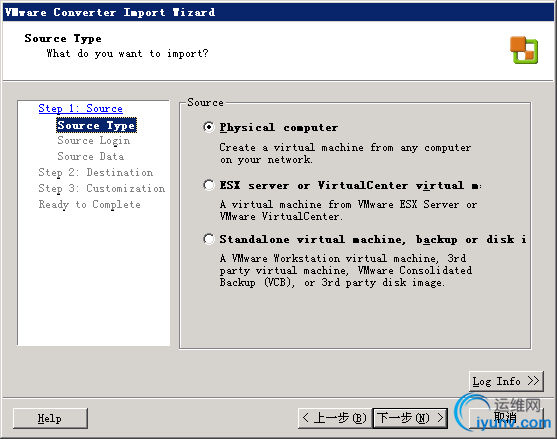The width and height of the screenshot is (557, 439).
Task: Click the 'A VMware Workstation virtual machine, 3rd party' description
Action: coord(346,270)
